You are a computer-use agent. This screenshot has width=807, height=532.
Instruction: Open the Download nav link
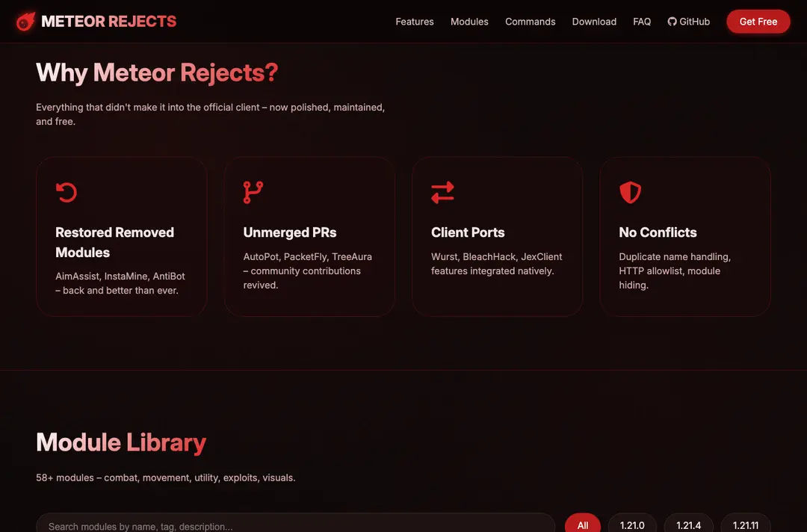tap(594, 22)
